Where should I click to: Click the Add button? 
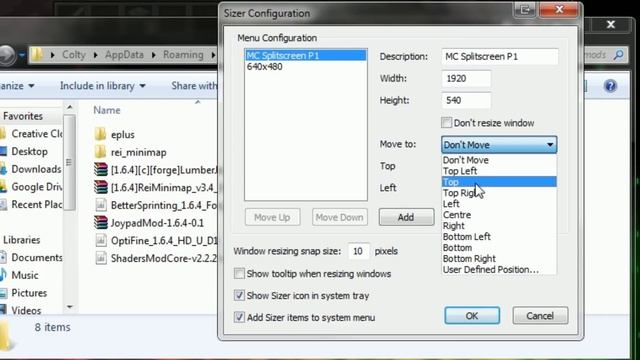click(x=406, y=217)
